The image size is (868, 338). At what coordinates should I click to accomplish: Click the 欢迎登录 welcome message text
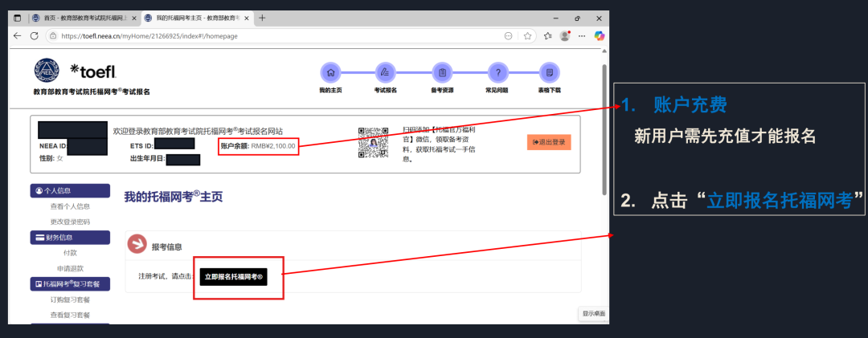(198, 131)
